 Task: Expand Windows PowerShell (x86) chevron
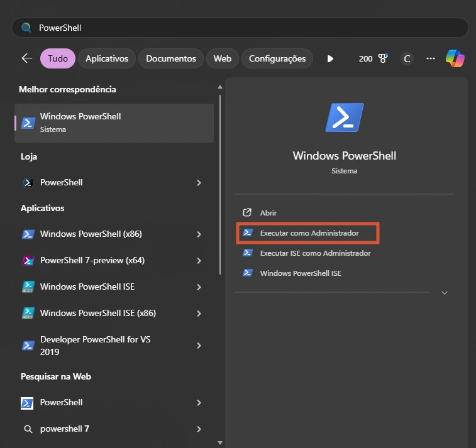coord(199,234)
